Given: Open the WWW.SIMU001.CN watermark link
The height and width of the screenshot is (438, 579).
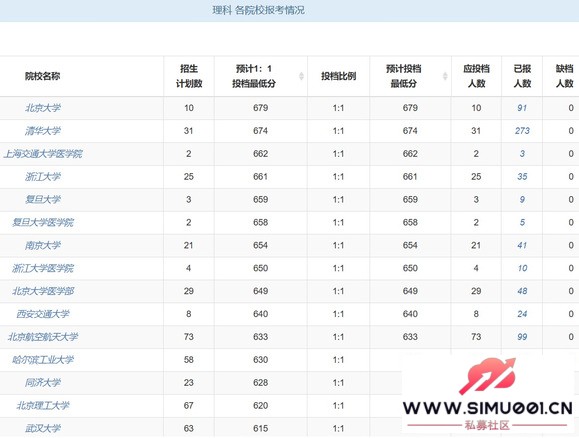Looking at the screenshot, I should pyautogui.click(x=487, y=408).
